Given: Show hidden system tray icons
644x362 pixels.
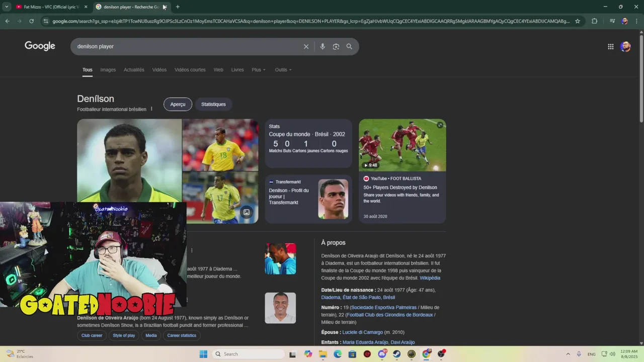Looking at the screenshot, I should (568, 354).
